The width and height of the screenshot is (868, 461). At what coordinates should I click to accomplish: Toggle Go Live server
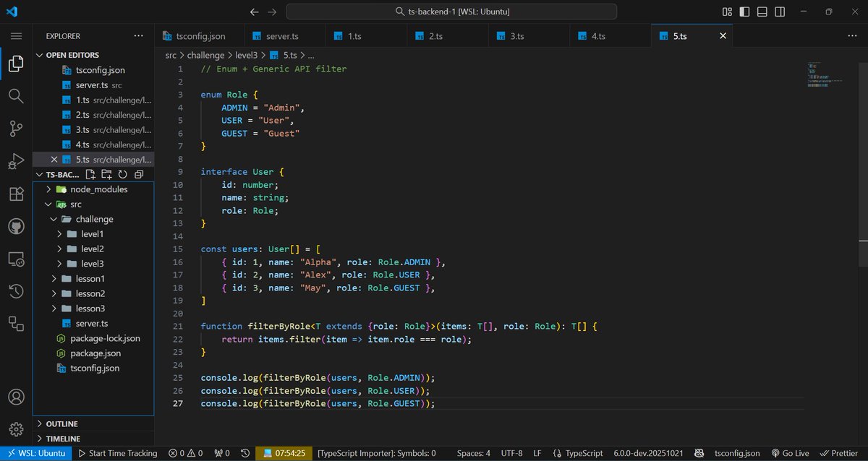(791, 453)
